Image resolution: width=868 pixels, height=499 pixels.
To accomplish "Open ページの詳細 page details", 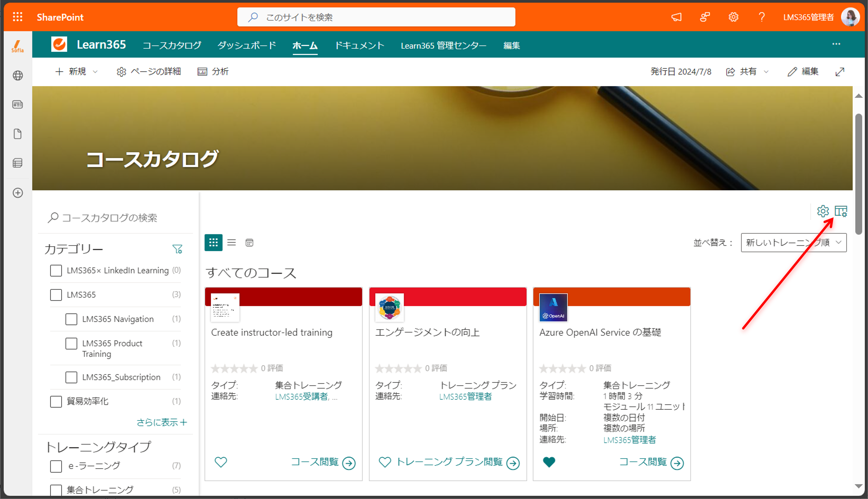I will (148, 71).
